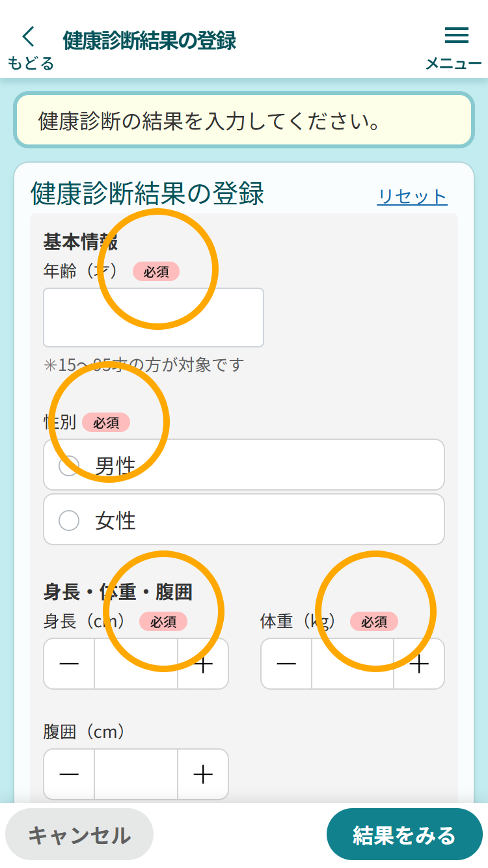Click the リセット link

[412, 197]
